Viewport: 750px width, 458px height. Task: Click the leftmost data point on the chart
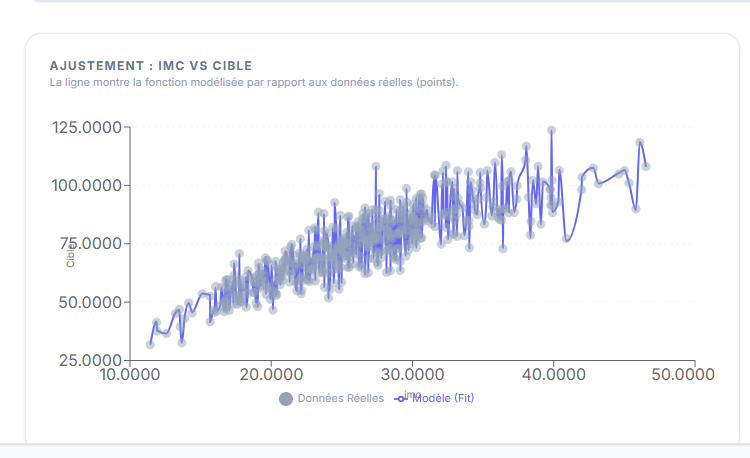point(150,344)
